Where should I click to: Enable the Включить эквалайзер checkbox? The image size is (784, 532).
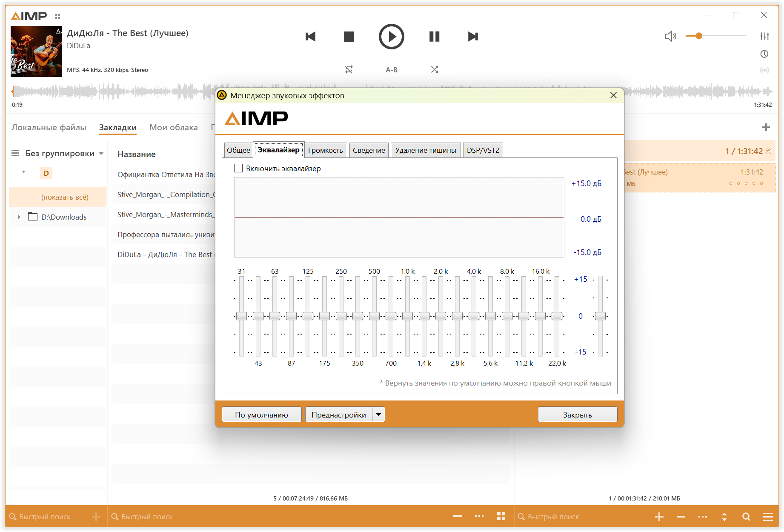pyautogui.click(x=238, y=169)
